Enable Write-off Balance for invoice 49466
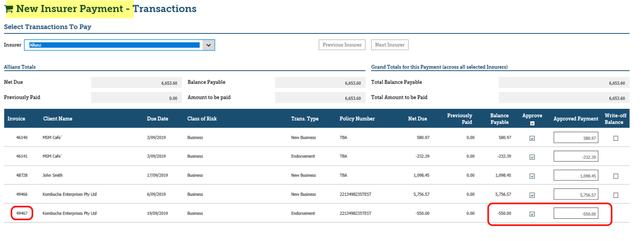The width and height of the screenshot is (644, 241). point(615,195)
